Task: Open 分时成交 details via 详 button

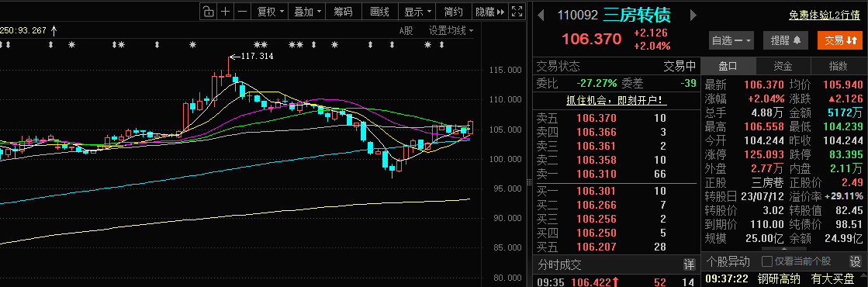Action: coord(689,265)
